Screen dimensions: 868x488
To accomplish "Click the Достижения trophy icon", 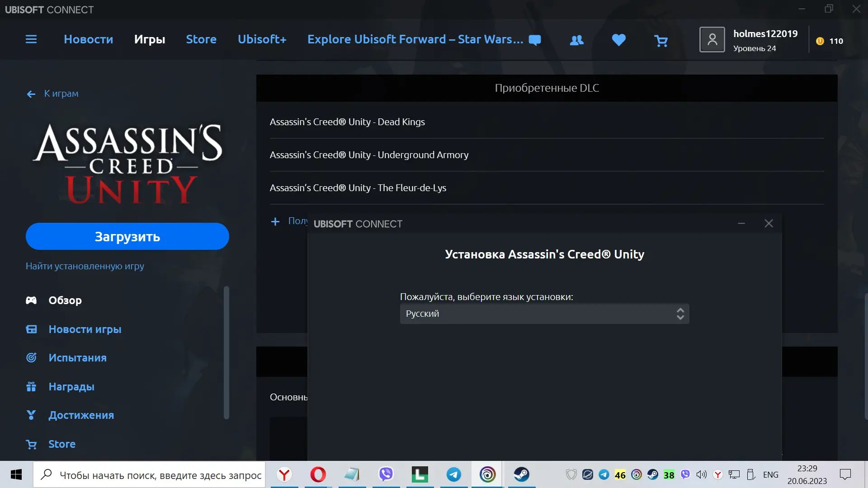I will 31,415.
